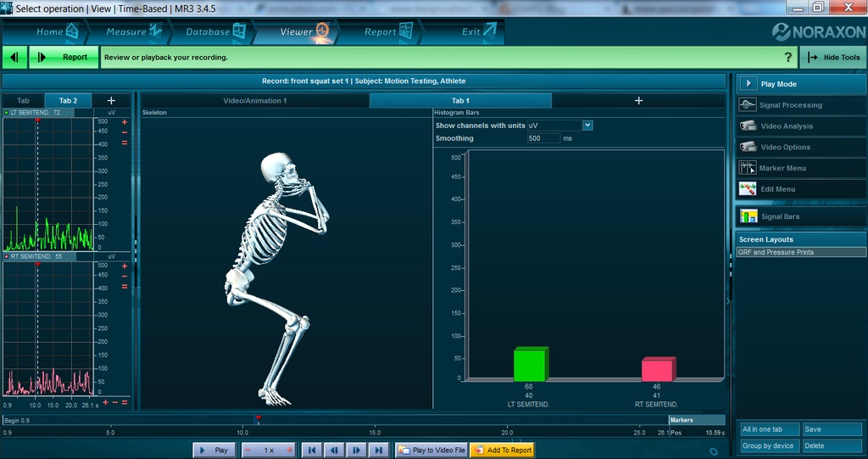Screen dimensions: 868x459
Task: Toggle LT SEMITEND channel green checkbox
Action: point(7,113)
